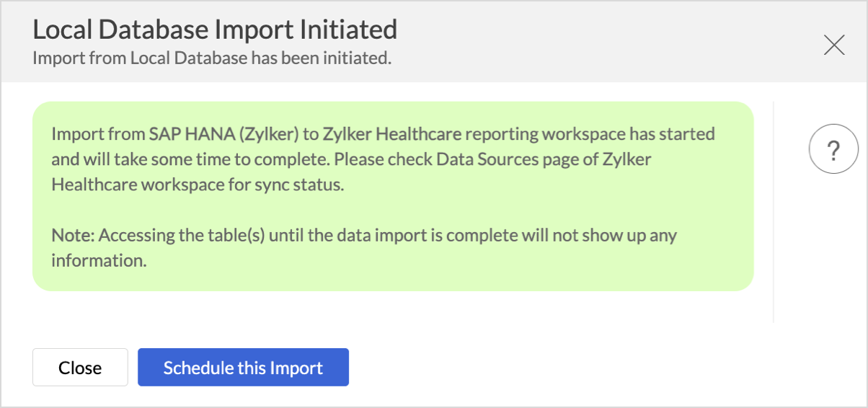This screenshot has height=408, width=868.
Task: Click the vertical divider beside help icon
Action: 774,212
